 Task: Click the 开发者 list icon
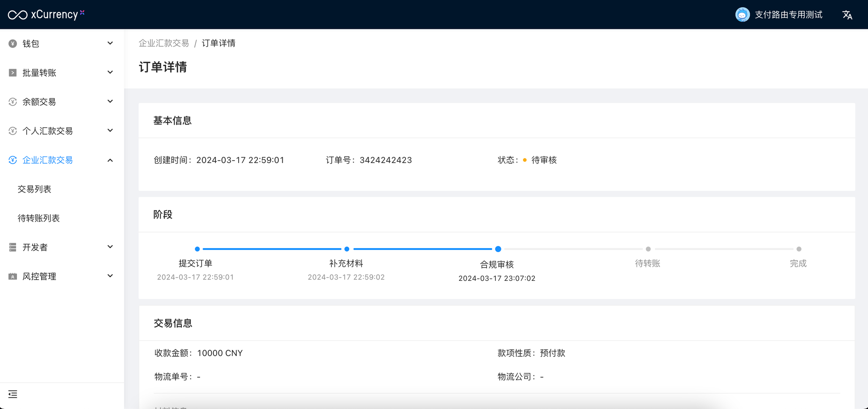click(x=13, y=247)
